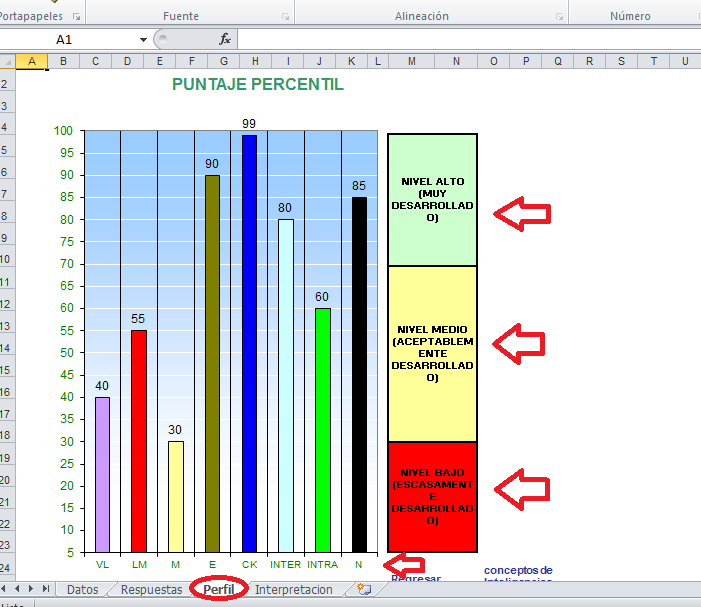Go to next sheet navigation arrow
Screen dimensions: 701x607
tap(31, 589)
